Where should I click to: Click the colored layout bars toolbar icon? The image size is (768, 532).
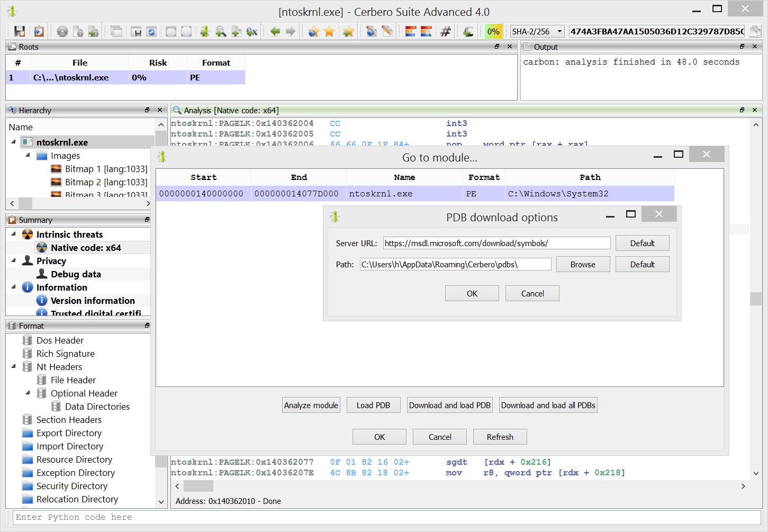click(411, 31)
